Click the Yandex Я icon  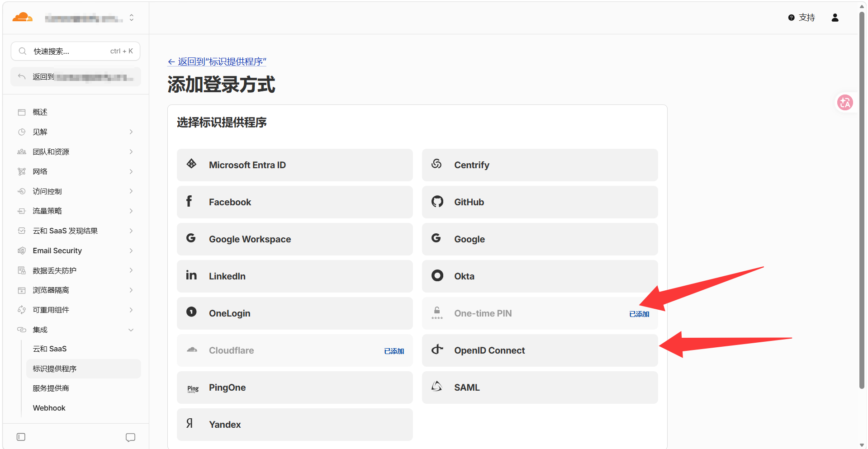click(190, 423)
